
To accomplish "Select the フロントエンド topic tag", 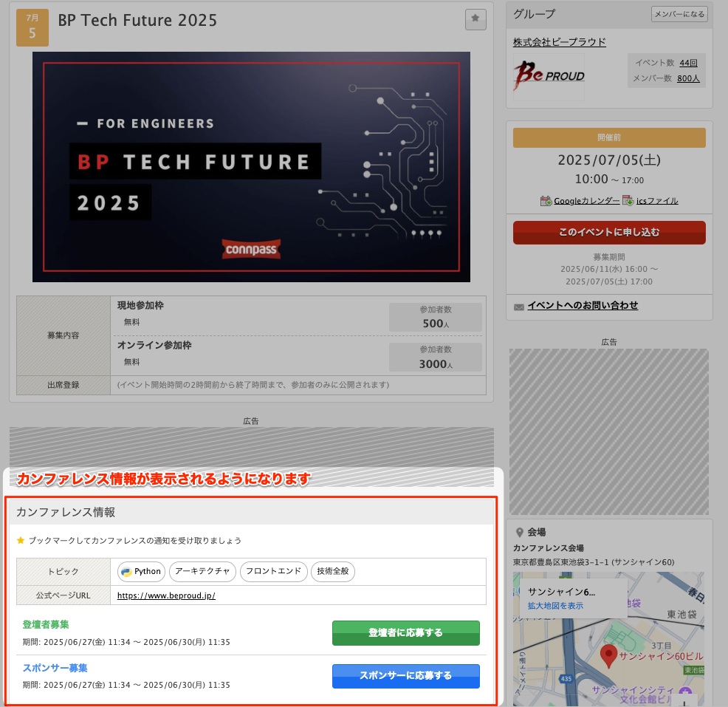I will tap(273, 572).
